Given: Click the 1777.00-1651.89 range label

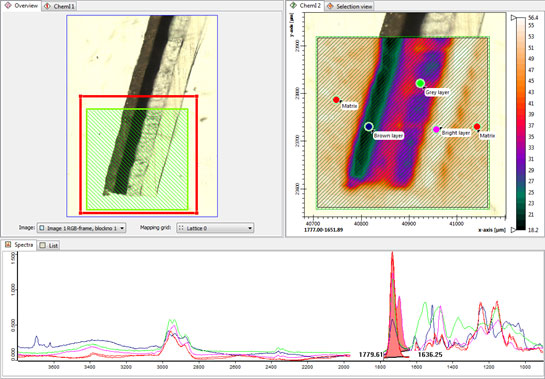Looking at the screenshot, I should pyautogui.click(x=324, y=230).
